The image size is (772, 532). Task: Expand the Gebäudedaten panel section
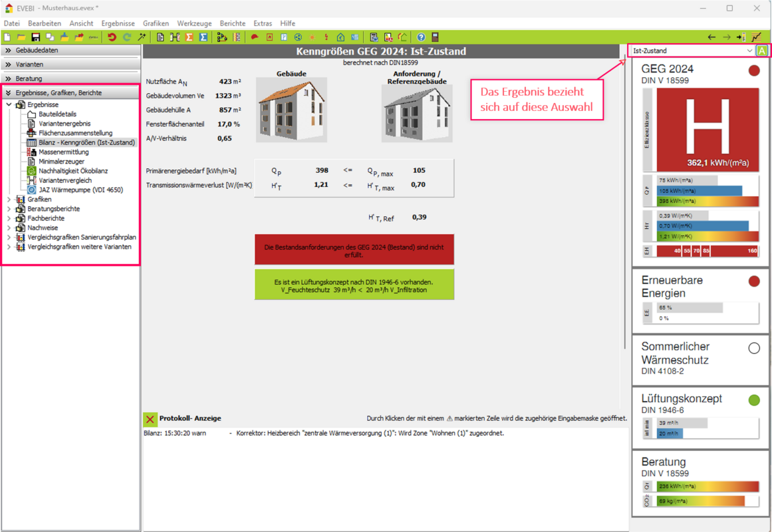pyautogui.click(x=9, y=51)
